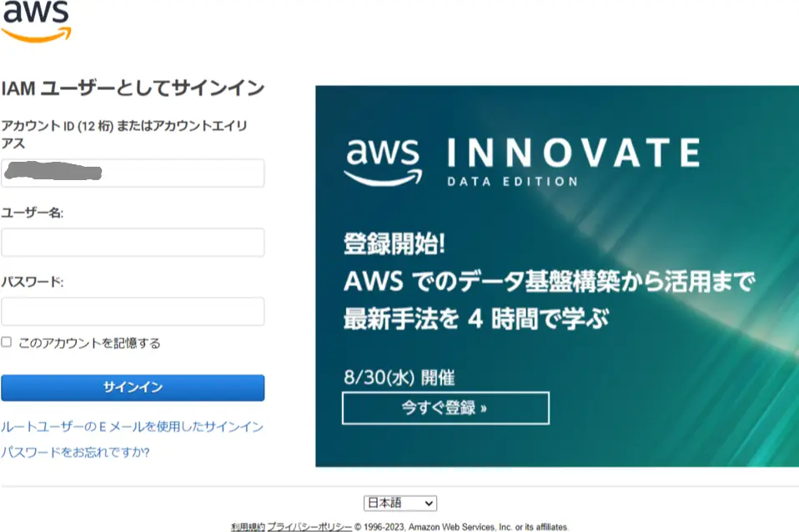Image resolution: width=799 pixels, height=532 pixels.
Task: Click the language dropdown chevron arrow
Action: click(x=429, y=504)
